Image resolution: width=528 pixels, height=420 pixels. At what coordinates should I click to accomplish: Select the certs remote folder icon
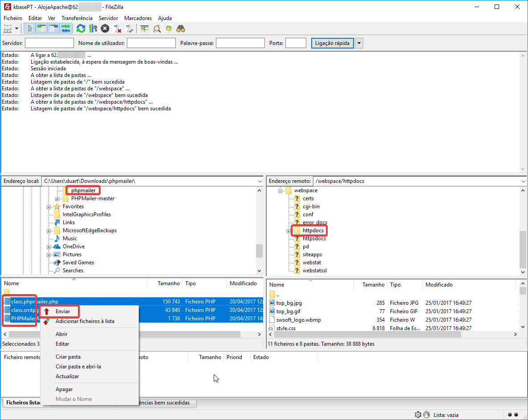click(297, 198)
